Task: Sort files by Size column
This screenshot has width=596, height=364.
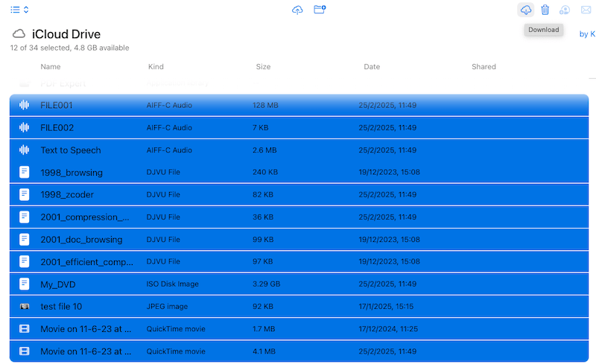Action: (263, 67)
